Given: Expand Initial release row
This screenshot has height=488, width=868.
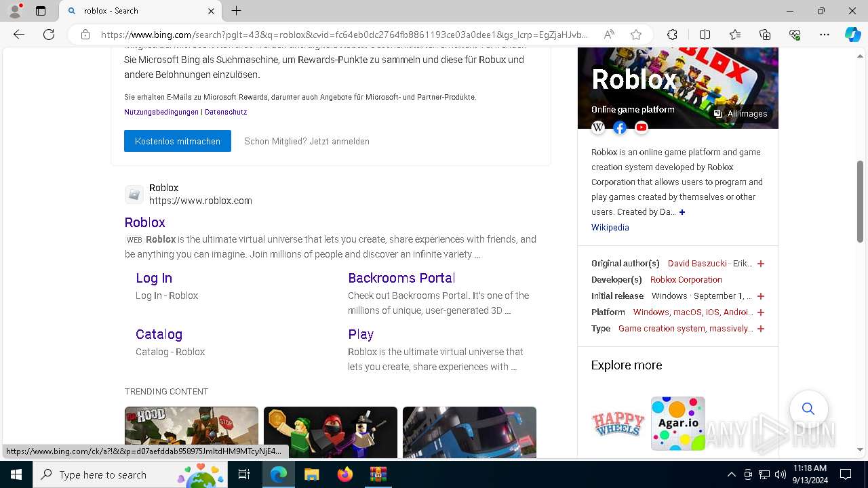Looking at the screenshot, I should (x=761, y=296).
